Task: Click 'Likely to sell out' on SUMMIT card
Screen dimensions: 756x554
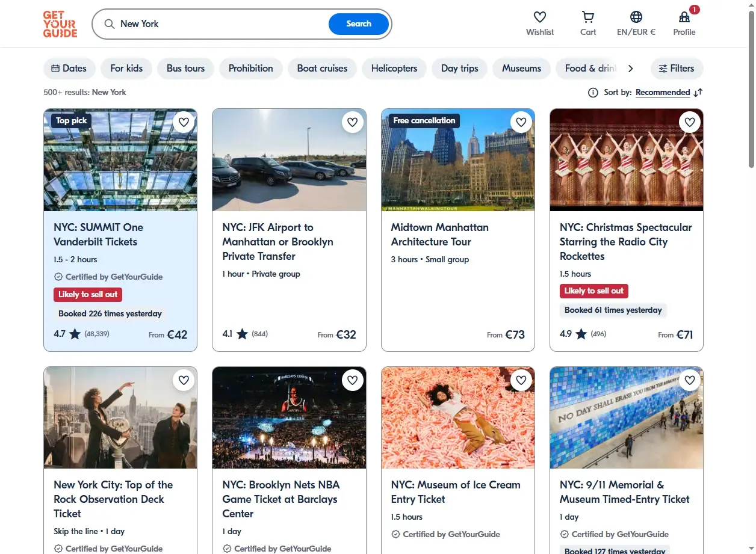Action: (x=88, y=294)
